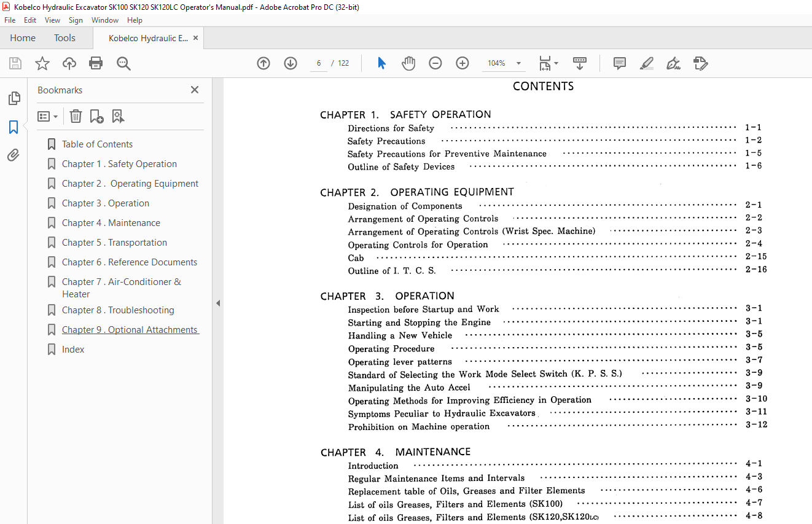Jump to Chapter 4 Maintenance bookmark
The height and width of the screenshot is (524, 812).
tap(111, 223)
